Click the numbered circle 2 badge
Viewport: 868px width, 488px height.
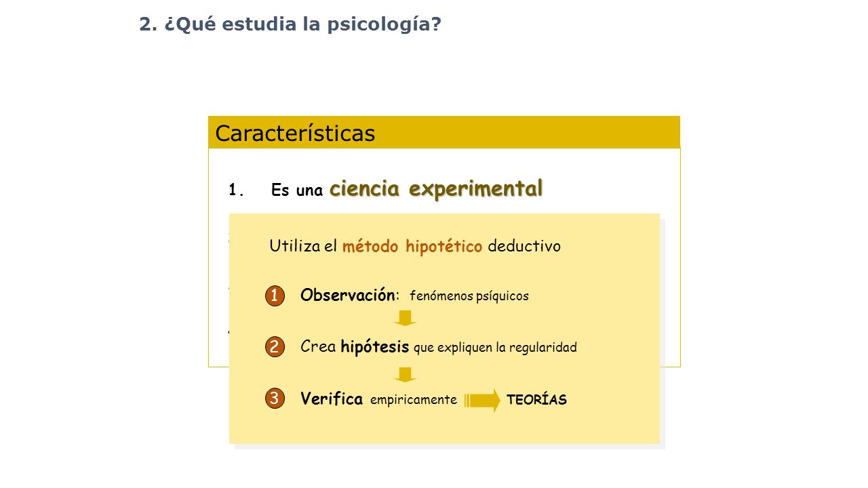point(275,347)
